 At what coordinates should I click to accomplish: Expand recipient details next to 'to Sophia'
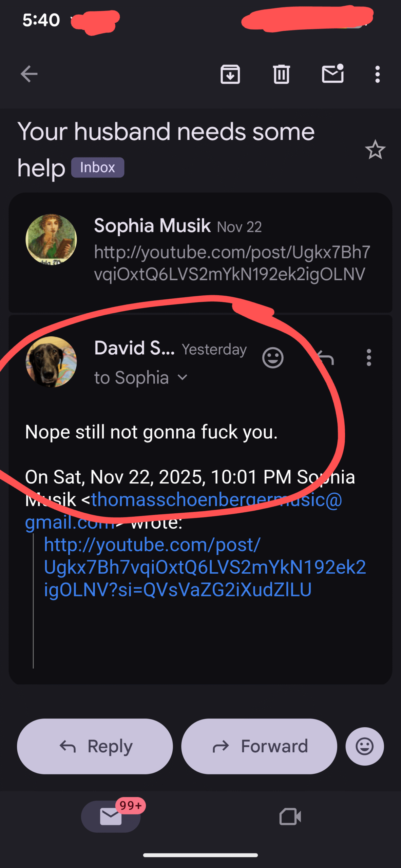(x=183, y=377)
